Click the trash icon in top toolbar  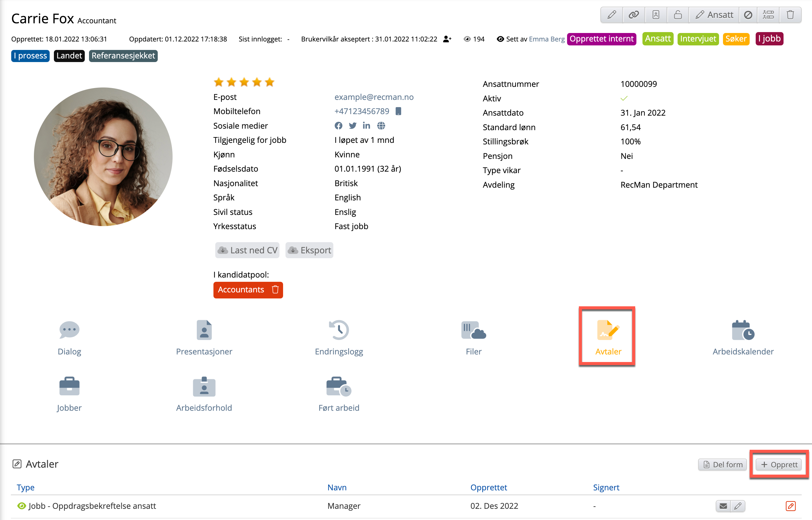click(x=790, y=15)
